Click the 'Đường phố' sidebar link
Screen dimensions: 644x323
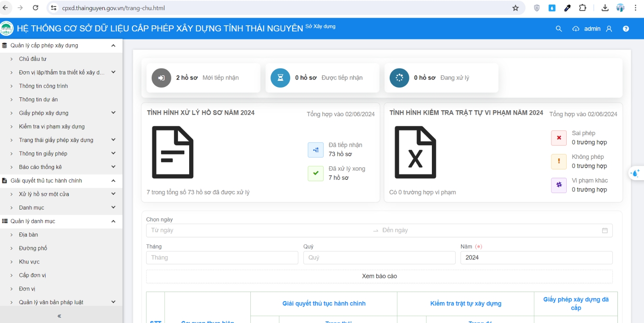click(33, 248)
